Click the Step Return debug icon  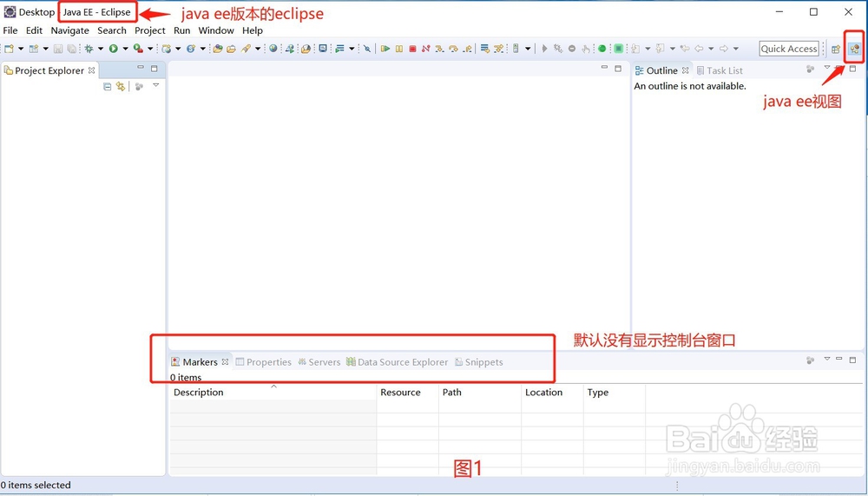point(467,49)
